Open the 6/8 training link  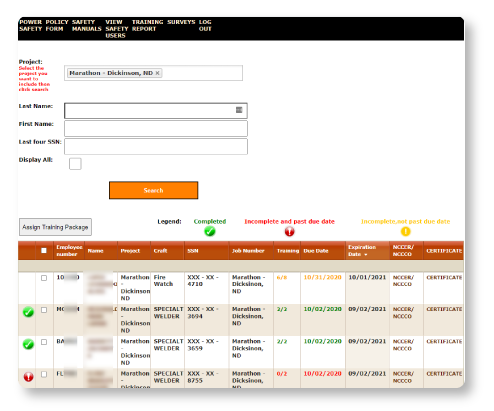(x=282, y=277)
